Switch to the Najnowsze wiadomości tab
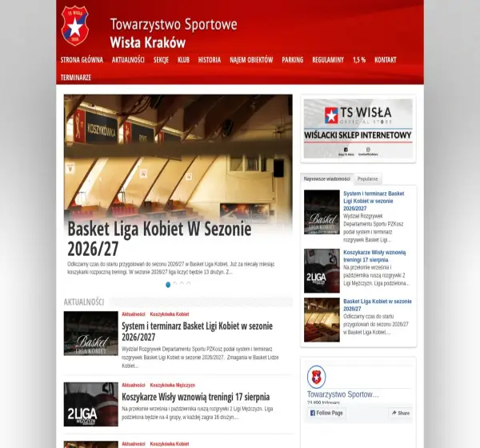The image size is (480, 448). click(326, 179)
